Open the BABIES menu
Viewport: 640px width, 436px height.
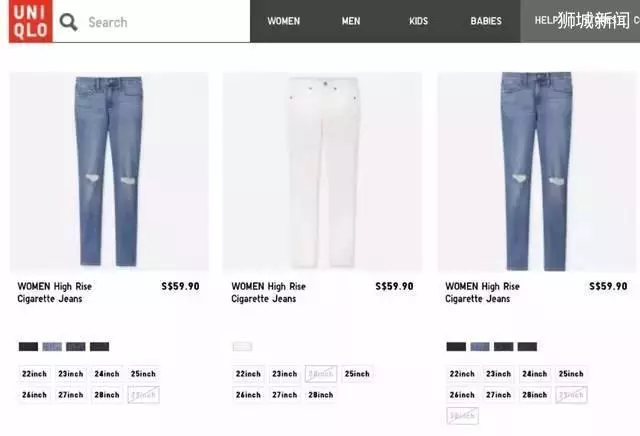click(x=486, y=21)
